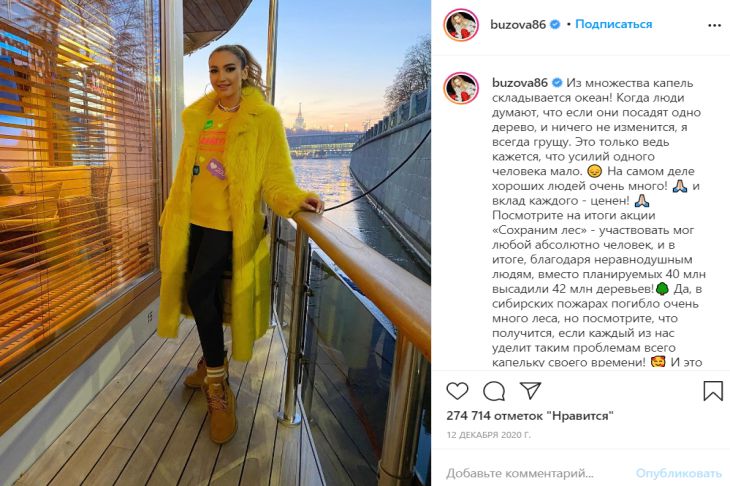Open buzova86 profile from header username
The image size is (730, 486).
click(518, 24)
